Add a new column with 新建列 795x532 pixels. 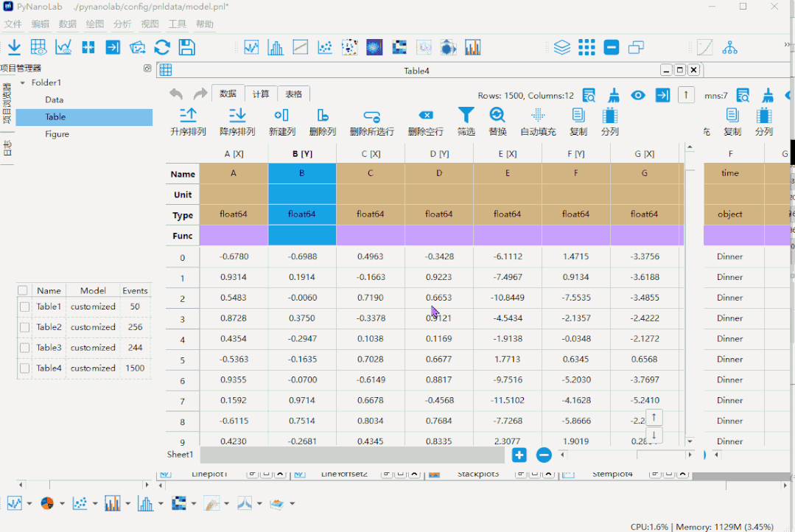(x=282, y=122)
